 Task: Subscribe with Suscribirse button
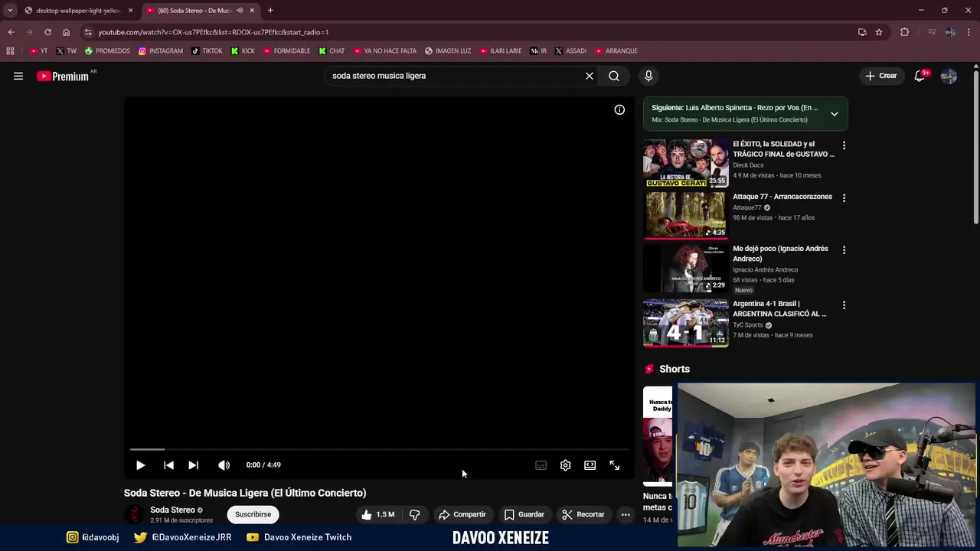253,514
